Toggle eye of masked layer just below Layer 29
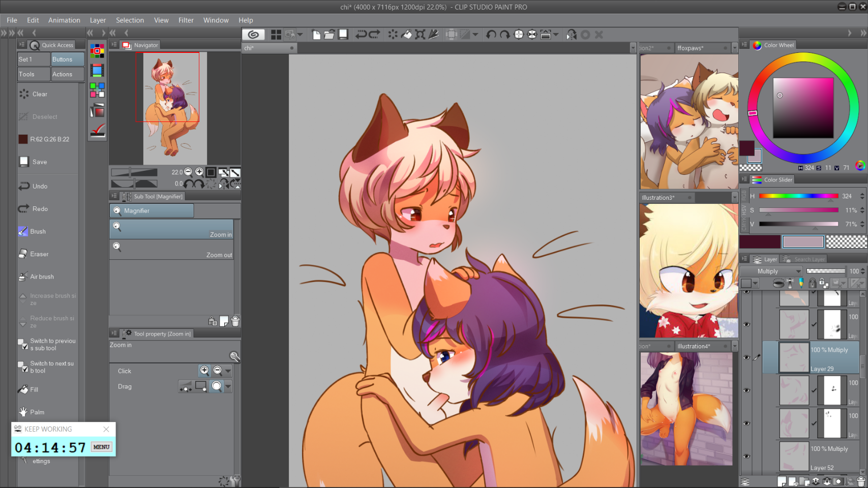Image resolution: width=868 pixels, height=488 pixels. 746,390
